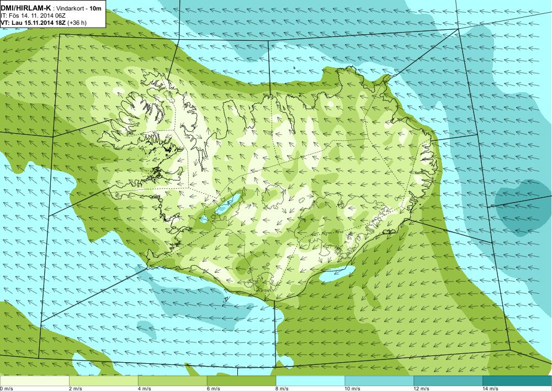Click the '12 m/s' legend label
The height and width of the screenshot is (392, 552).
[x=422, y=389]
